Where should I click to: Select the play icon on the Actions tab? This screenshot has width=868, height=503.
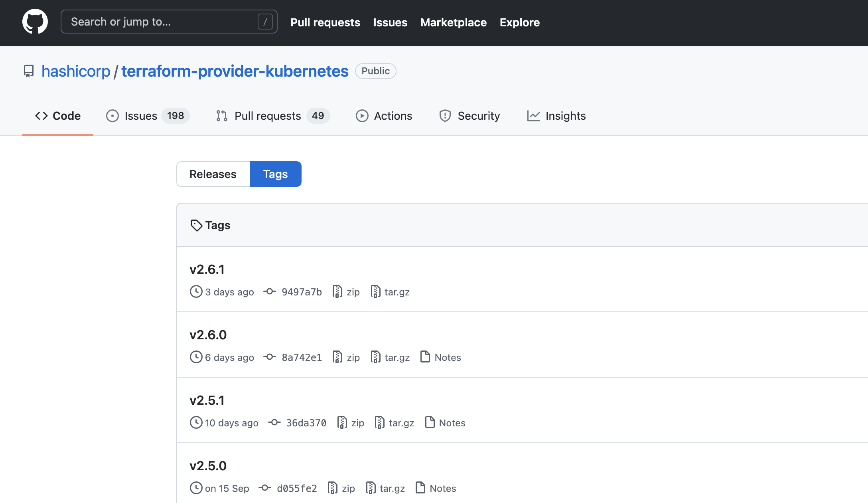tap(362, 116)
